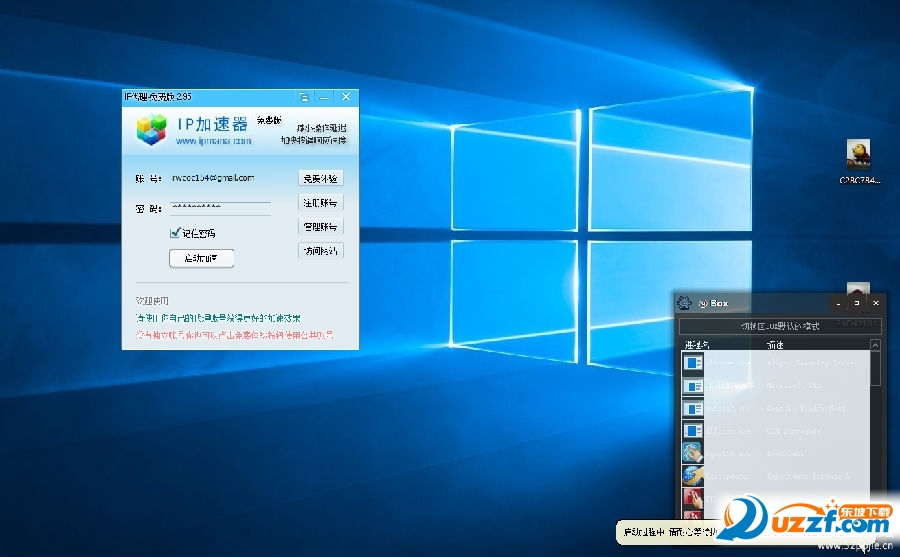Click the 免费体验 free trial button

(321, 178)
